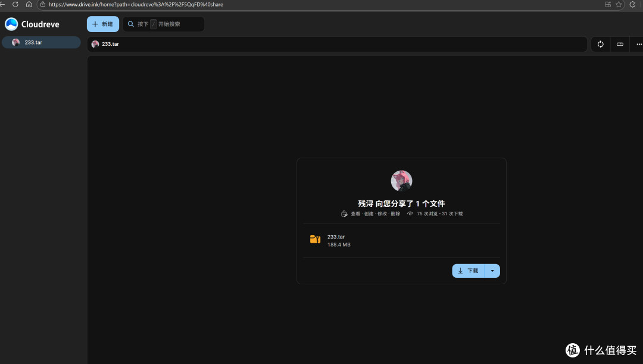The height and width of the screenshot is (364, 643).
Task: Click the 75 次浏览 · 31 次下载 stats text
Action: [439, 214]
